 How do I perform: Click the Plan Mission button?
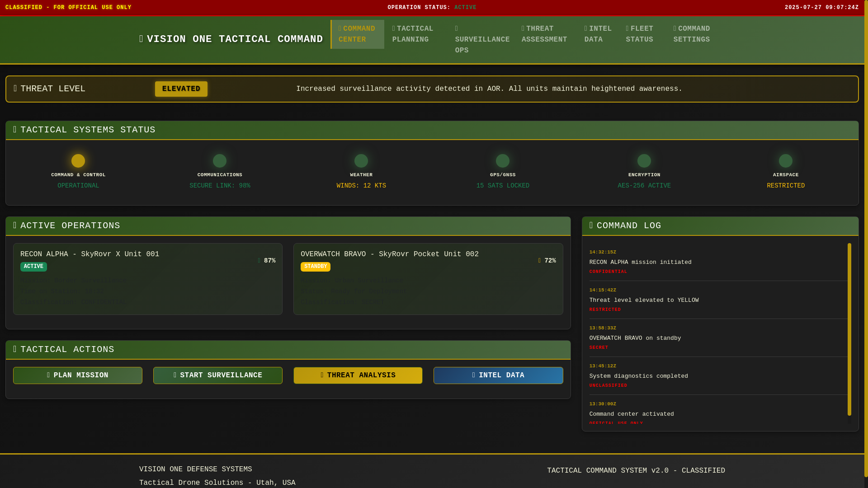point(78,375)
